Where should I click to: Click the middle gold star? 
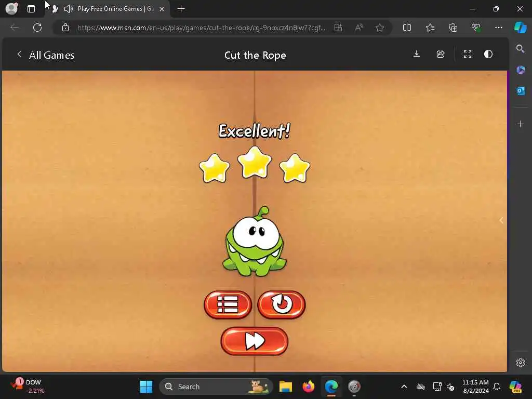[255, 162]
